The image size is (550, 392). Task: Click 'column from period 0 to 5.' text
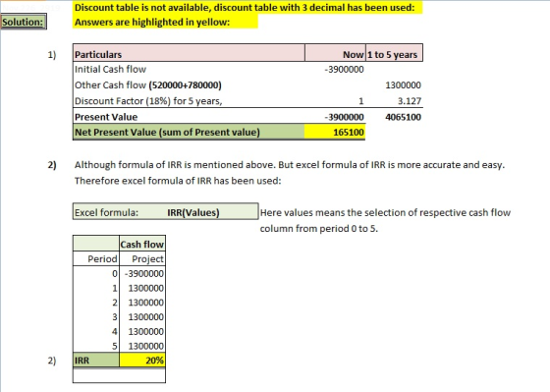(x=319, y=229)
